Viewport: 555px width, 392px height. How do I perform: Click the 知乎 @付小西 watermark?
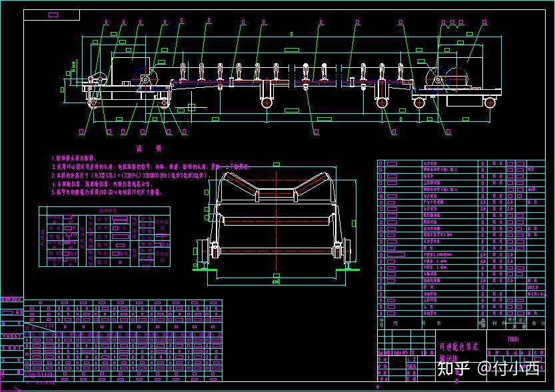coord(488,369)
